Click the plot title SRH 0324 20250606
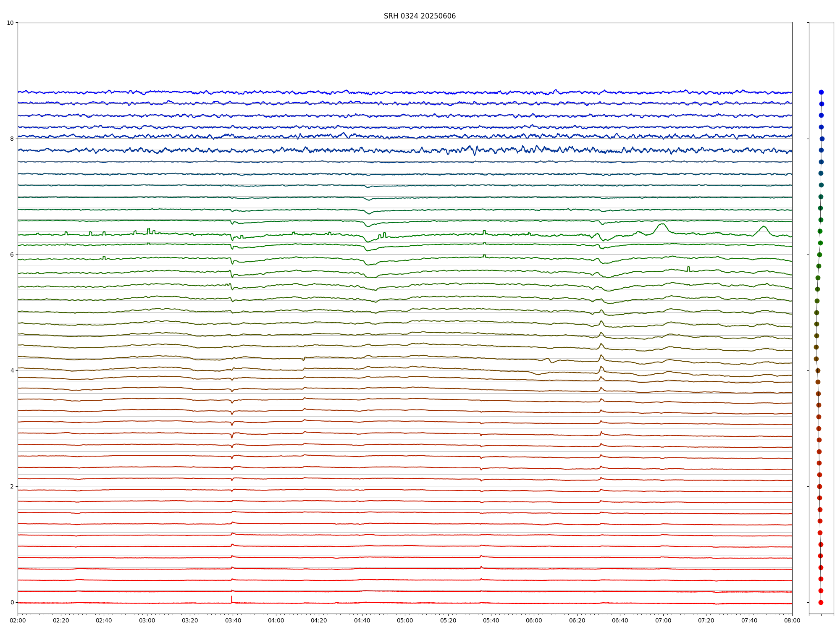Screen dimensions: 840x630 point(420,16)
